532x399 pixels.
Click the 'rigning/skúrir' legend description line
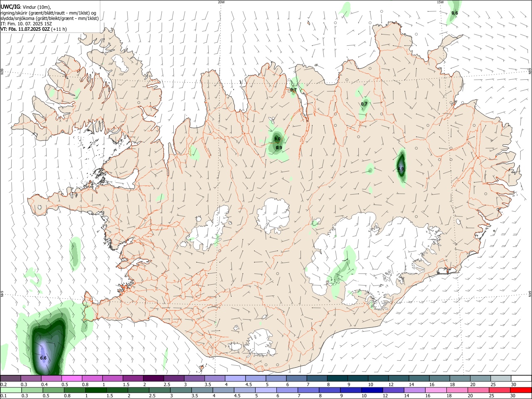48,12
